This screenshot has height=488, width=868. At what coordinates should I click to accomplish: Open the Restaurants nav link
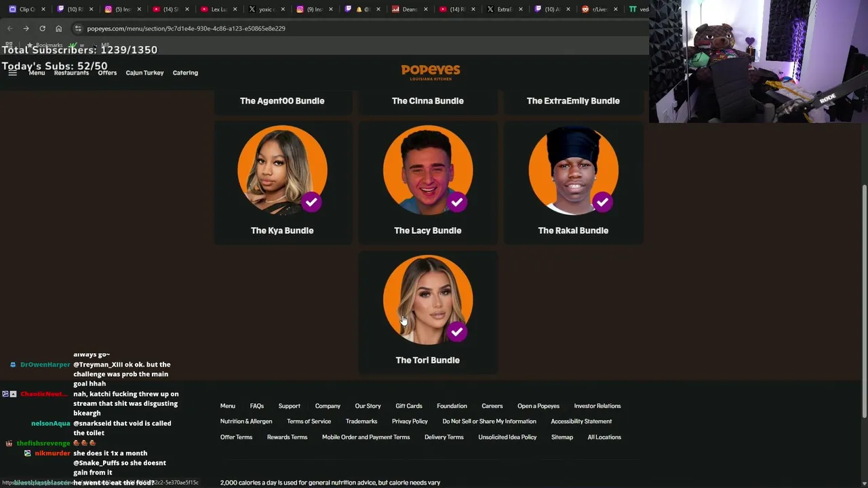point(71,73)
